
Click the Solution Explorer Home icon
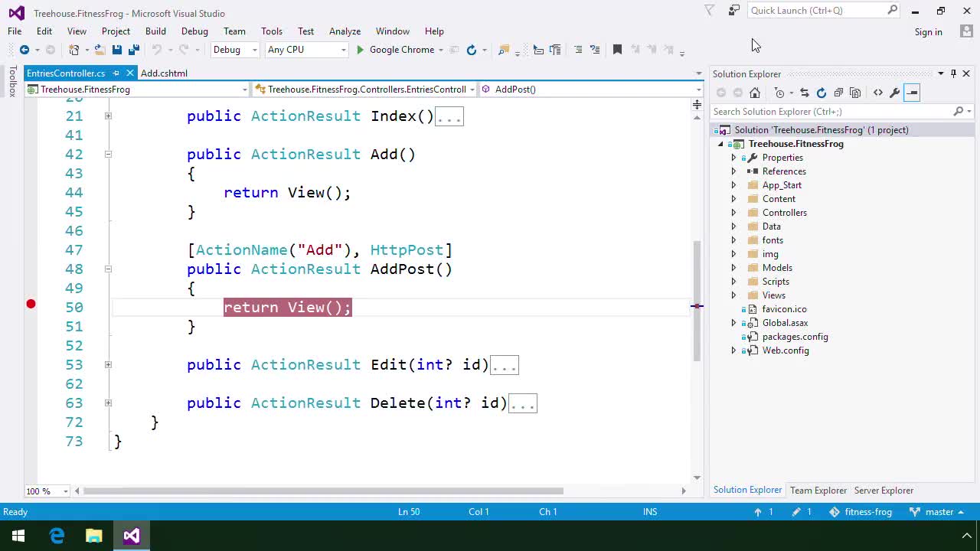[x=755, y=93]
